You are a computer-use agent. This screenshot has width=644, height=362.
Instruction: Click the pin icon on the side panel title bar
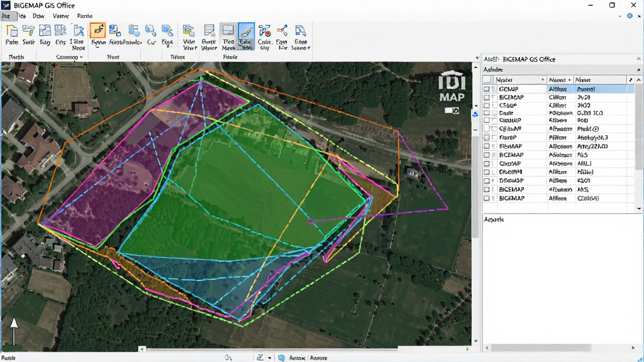[x=639, y=59]
